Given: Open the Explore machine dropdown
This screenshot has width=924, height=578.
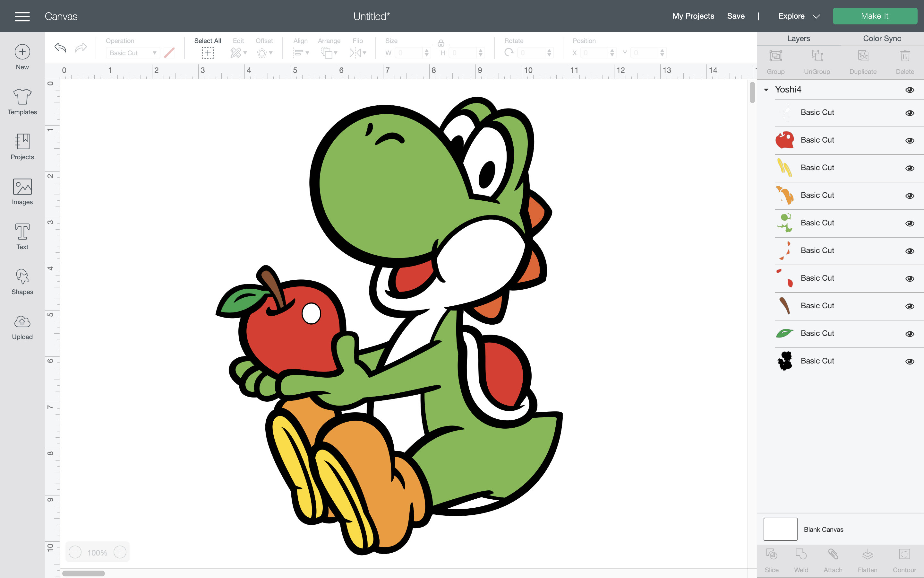Looking at the screenshot, I should point(799,16).
